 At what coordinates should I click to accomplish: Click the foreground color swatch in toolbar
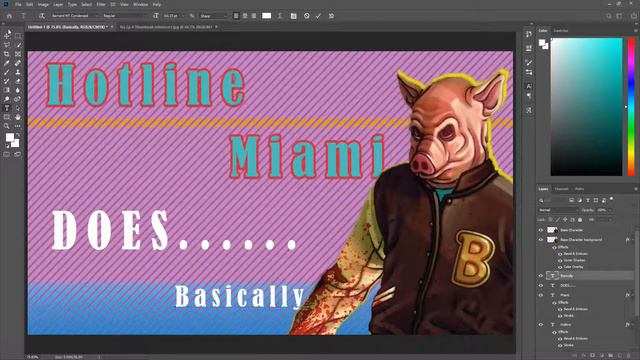(9, 138)
